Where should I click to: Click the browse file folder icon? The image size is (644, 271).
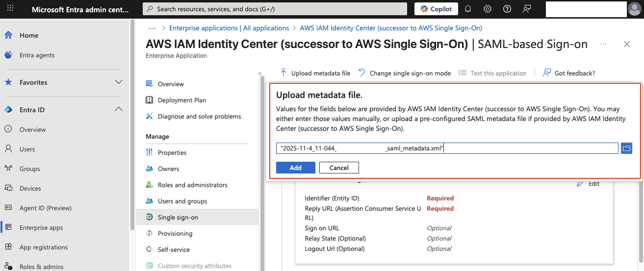point(626,148)
